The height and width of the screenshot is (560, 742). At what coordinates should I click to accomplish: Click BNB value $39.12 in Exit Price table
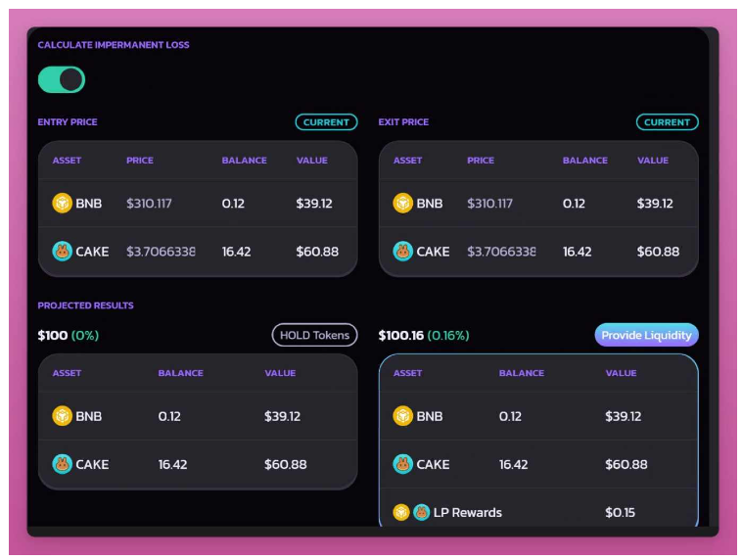(x=655, y=204)
